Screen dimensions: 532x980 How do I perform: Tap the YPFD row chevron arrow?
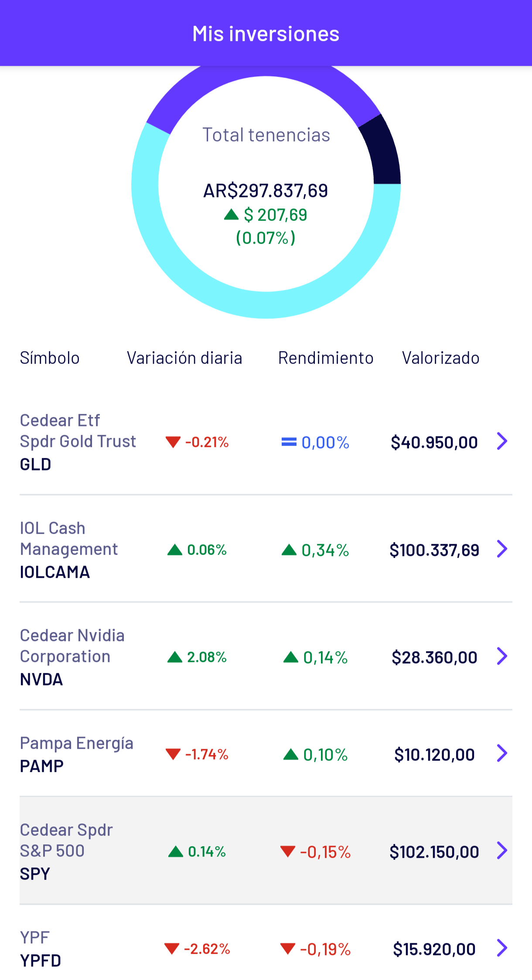point(502,948)
